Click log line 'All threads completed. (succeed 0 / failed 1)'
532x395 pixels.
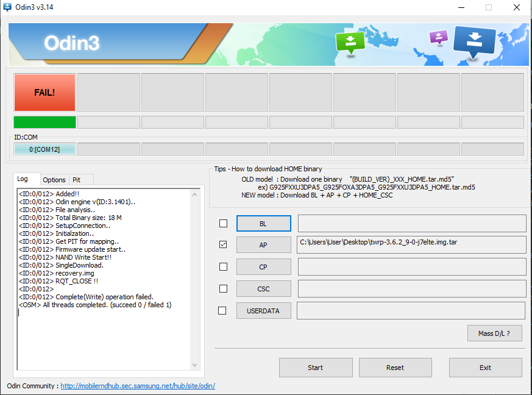[95, 305]
